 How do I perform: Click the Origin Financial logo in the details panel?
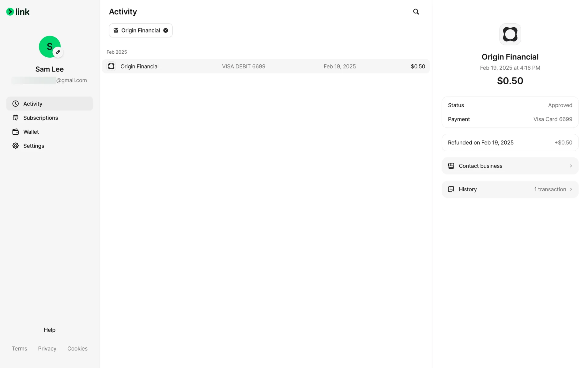tap(510, 34)
